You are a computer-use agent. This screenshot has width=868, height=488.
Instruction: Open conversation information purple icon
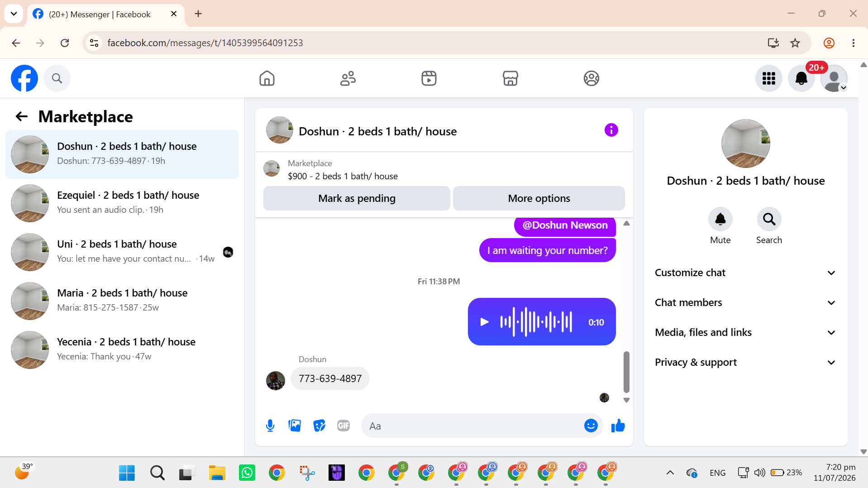point(611,130)
